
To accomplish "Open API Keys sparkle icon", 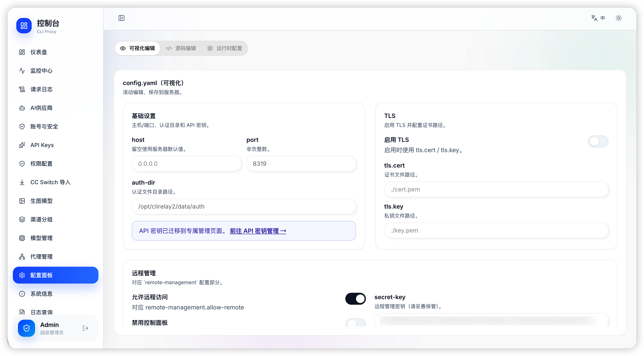I will [x=22, y=145].
